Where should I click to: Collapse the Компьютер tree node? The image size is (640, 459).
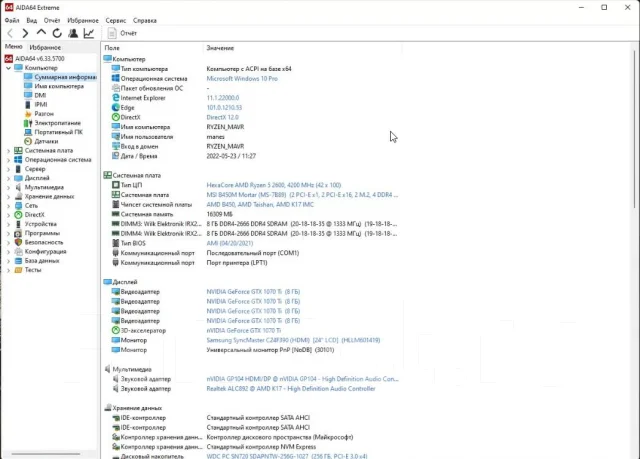(8, 68)
